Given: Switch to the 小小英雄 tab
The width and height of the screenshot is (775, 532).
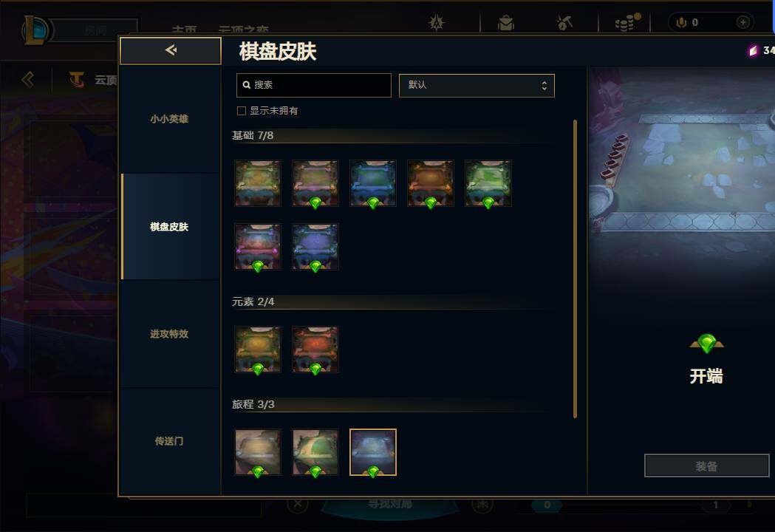Looking at the screenshot, I should pos(170,119).
